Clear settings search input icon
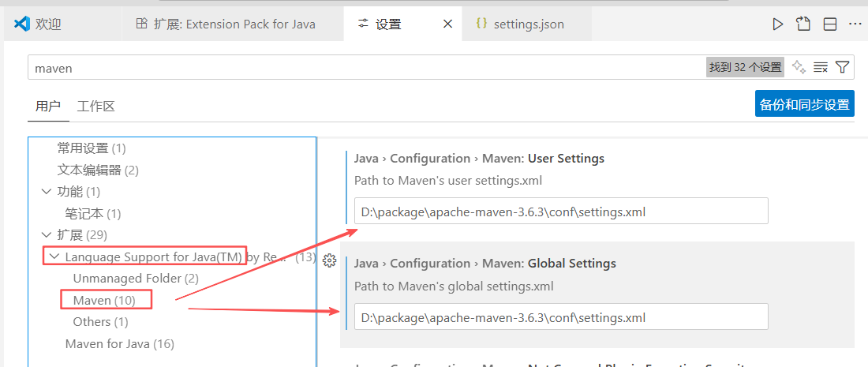This screenshot has height=367, width=868. (820, 68)
